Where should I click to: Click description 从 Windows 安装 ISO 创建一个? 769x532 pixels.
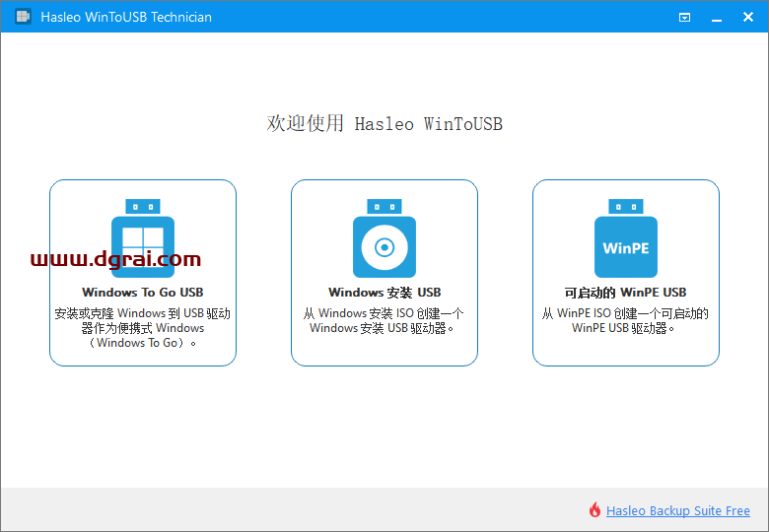tap(384, 320)
